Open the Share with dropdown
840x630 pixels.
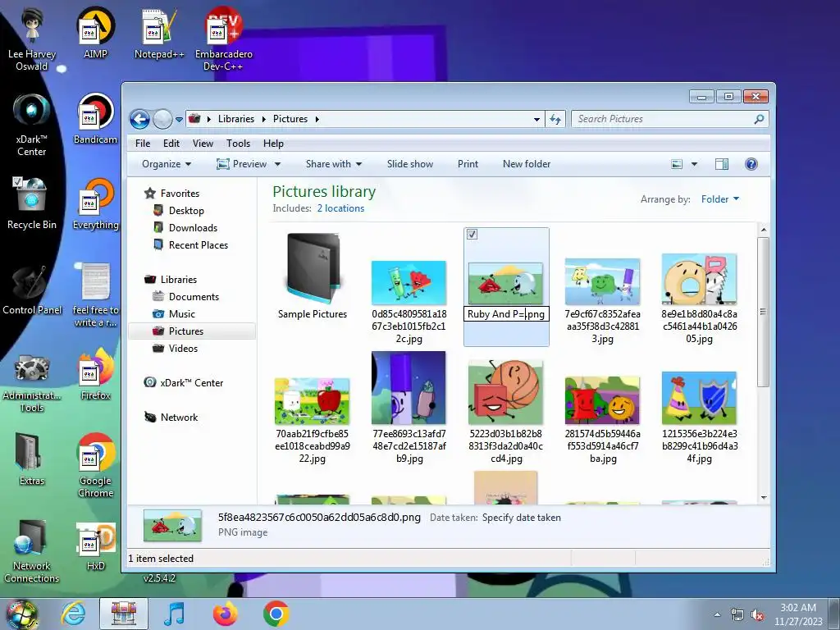333,164
